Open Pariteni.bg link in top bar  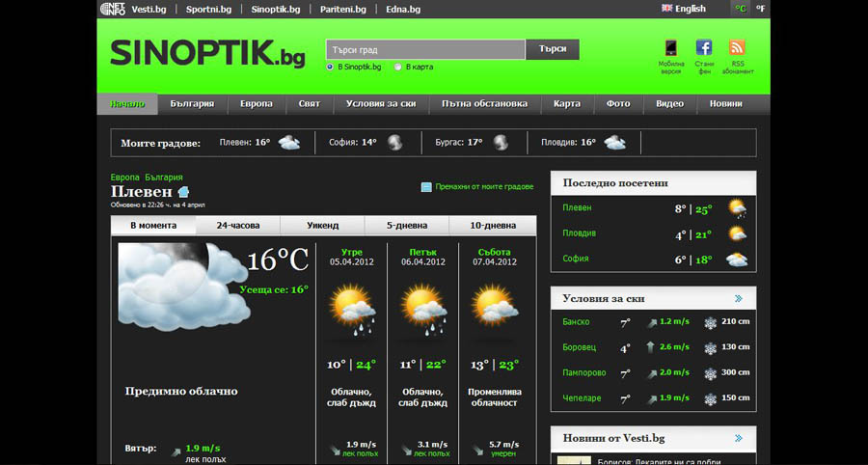click(x=343, y=9)
